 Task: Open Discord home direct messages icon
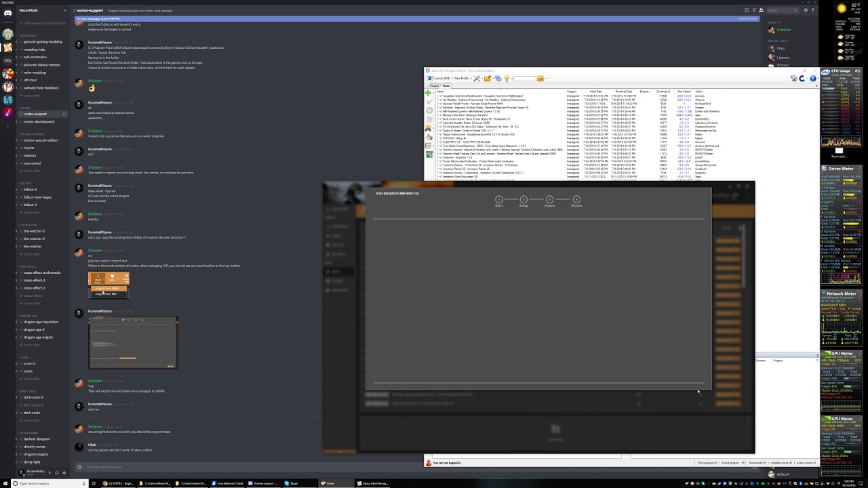tap(7, 12)
